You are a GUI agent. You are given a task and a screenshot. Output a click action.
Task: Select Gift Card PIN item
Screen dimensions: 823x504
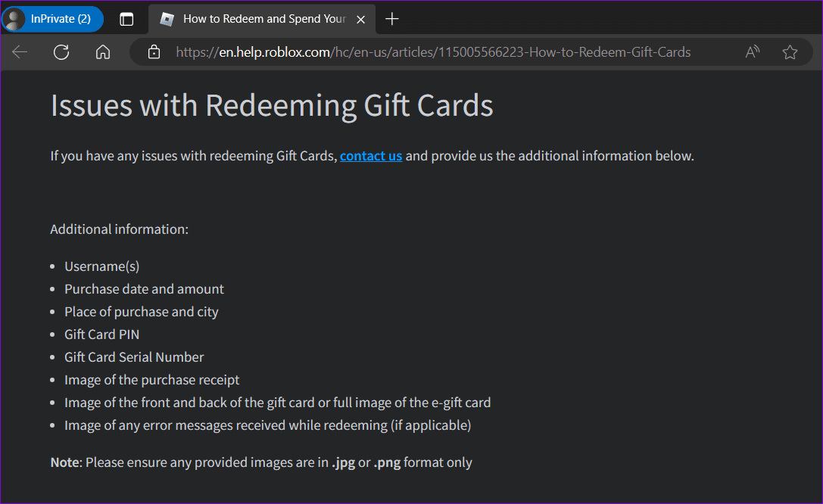click(101, 334)
